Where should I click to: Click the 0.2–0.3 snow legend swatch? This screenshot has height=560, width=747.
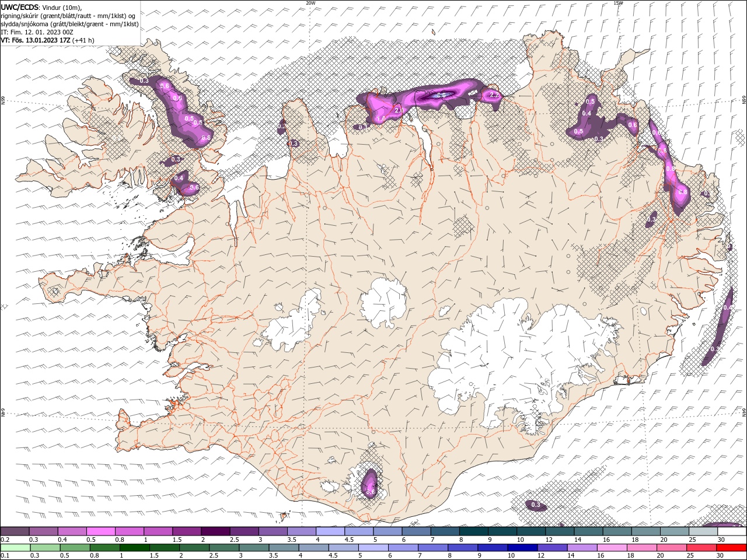coord(15,531)
